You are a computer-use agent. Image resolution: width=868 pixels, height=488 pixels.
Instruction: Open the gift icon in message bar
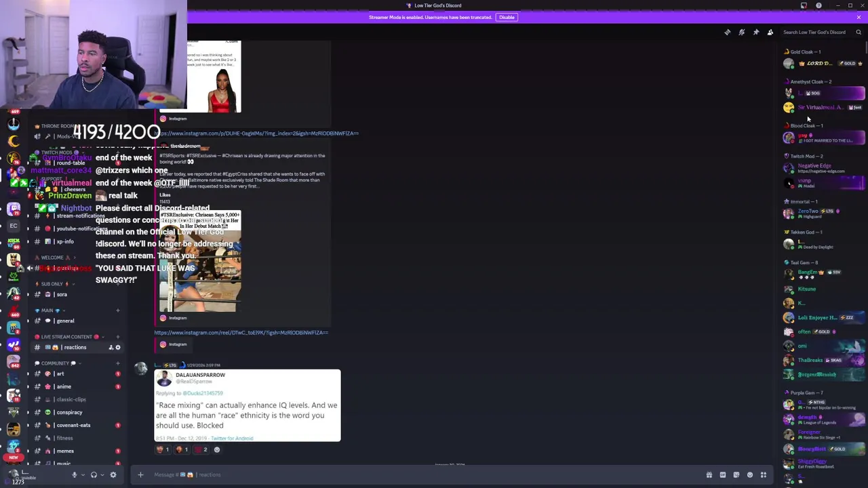pos(709,474)
